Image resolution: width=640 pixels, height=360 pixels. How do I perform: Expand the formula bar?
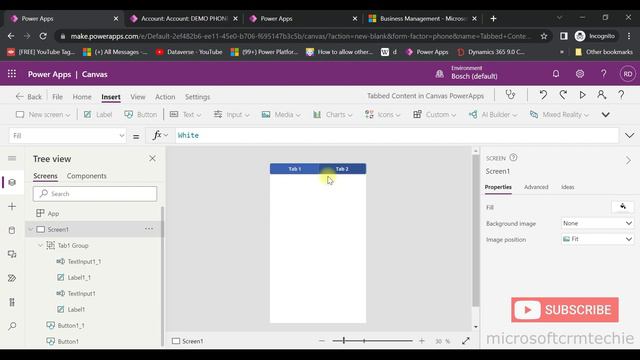[x=629, y=135]
